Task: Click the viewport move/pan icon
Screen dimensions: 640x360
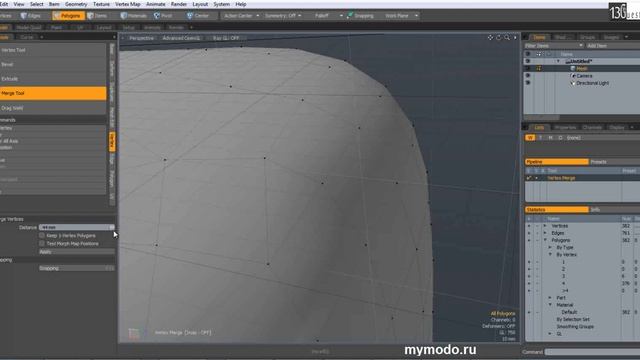Action: coord(490,38)
